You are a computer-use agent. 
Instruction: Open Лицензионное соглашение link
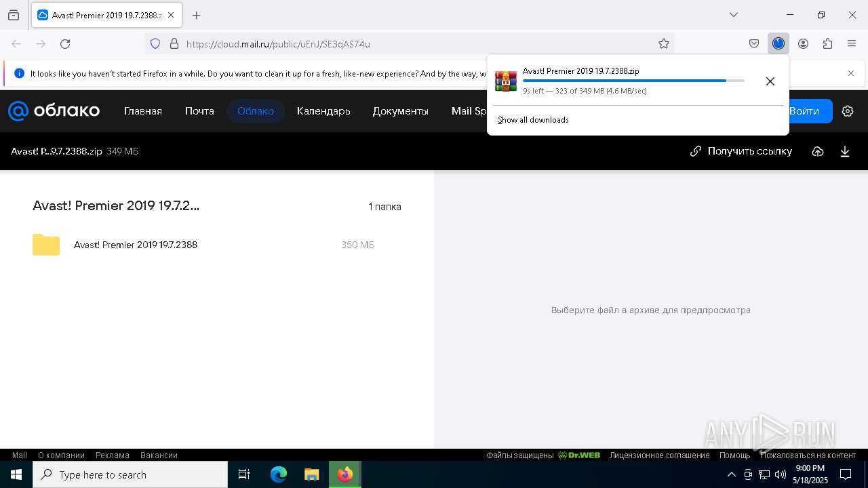[x=659, y=455]
